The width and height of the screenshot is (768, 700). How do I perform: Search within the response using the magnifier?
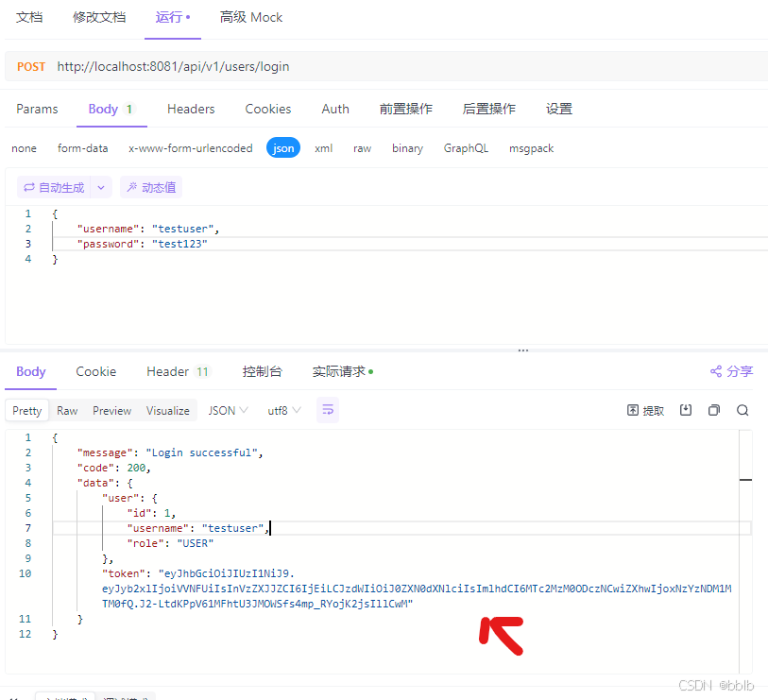click(x=742, y=410)
